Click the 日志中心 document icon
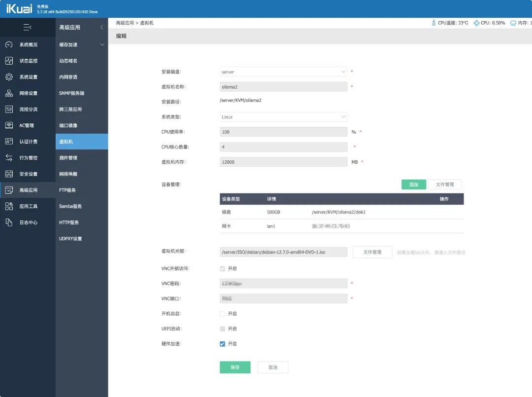 coord(9,222)
